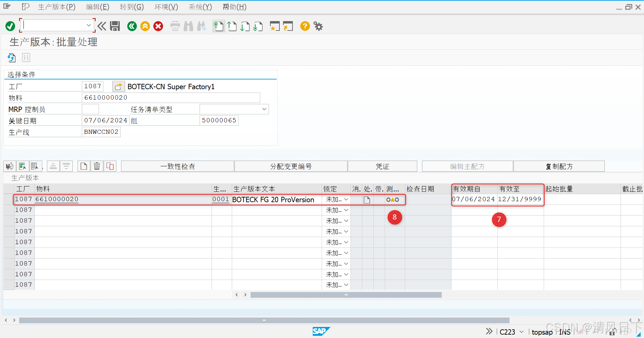Open lock dropdown in BOTECK FG 20 row
This screenshot has height=338, width=644.
[x=346, y=199]
